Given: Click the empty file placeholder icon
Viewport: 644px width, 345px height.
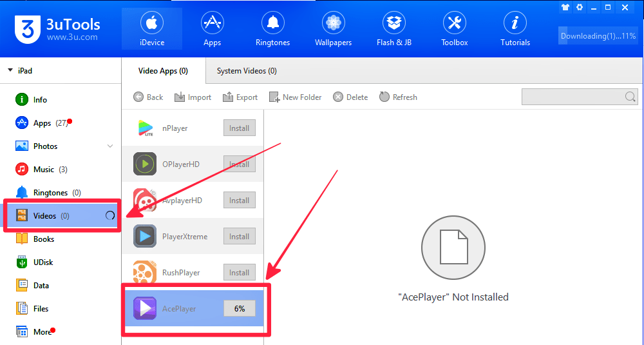Looking at the screenshot, I should coord(453,248).
